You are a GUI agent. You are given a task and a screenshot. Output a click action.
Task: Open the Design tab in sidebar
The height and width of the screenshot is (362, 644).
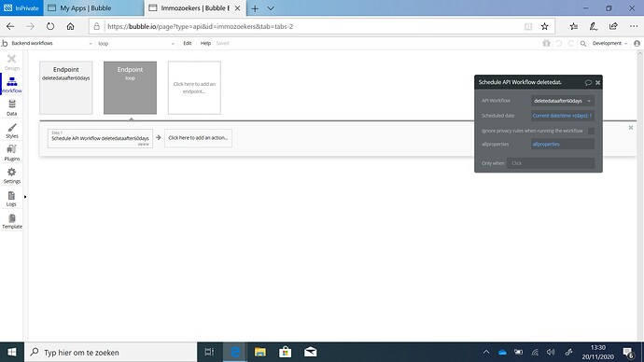(x=12, y=62)
